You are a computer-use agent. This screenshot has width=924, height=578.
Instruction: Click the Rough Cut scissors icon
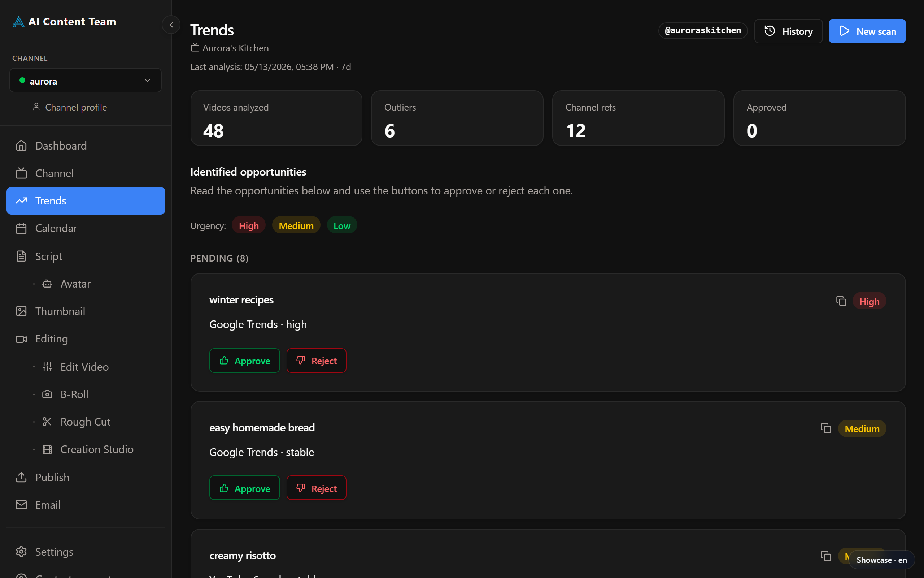point(47,422)
